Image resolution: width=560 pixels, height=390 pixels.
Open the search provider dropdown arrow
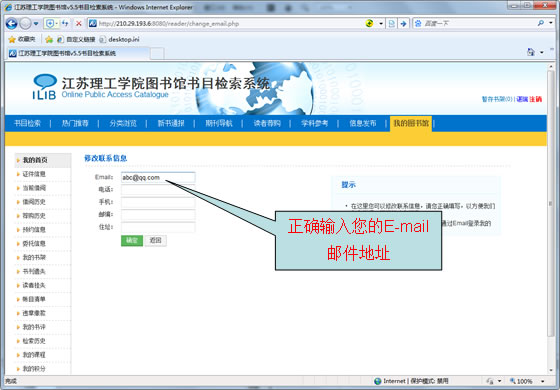click(551, 23)
